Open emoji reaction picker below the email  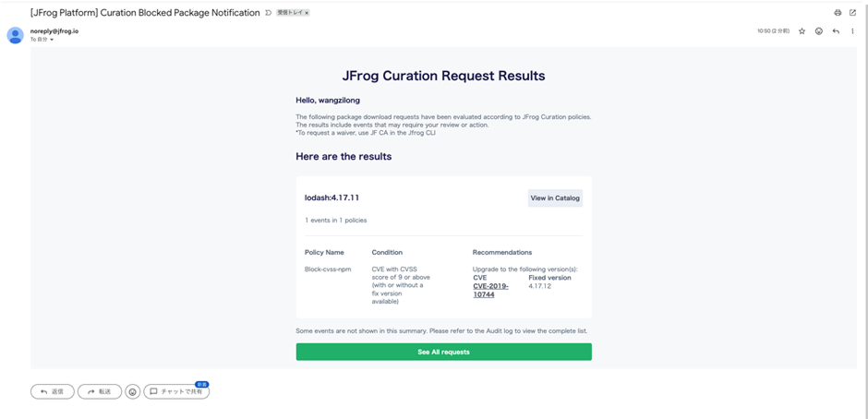point(133,391)
